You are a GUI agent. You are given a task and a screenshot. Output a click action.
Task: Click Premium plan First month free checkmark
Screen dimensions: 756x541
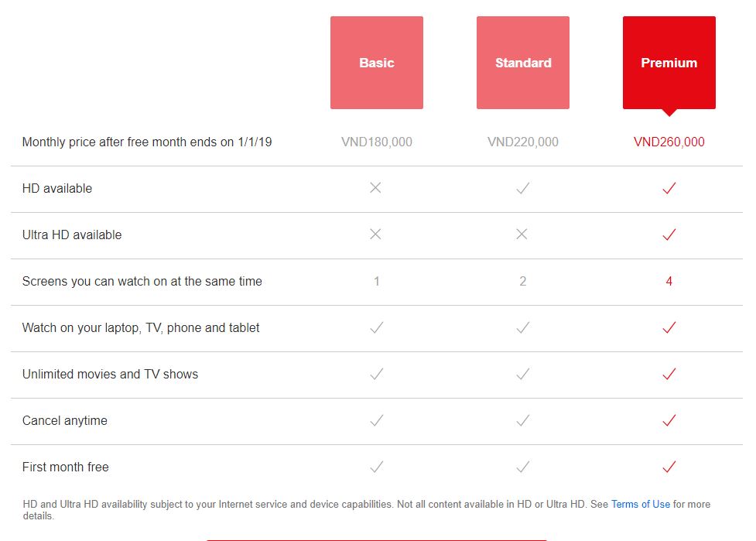(669, 467)
